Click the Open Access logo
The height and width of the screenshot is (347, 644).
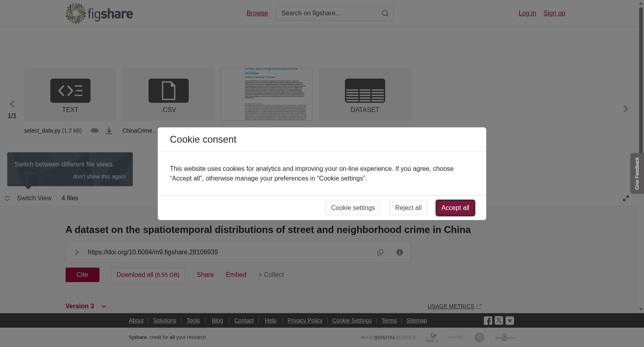coord(505,337)
